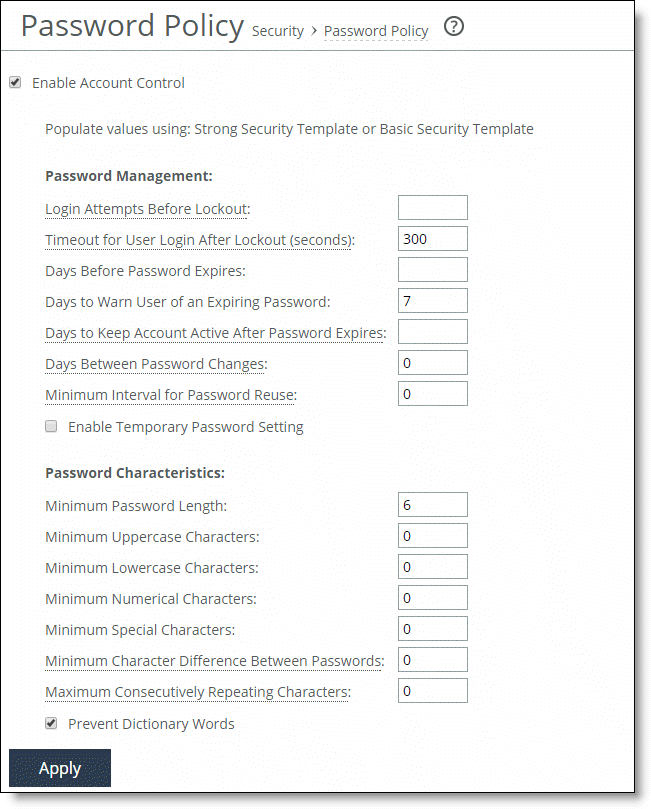Disable the Enable Account Control checkbox

[x=15, y=82]
